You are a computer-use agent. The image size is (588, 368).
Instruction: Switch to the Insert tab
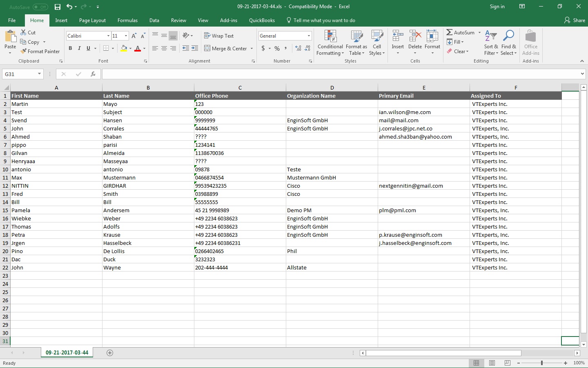coord(61,20)
